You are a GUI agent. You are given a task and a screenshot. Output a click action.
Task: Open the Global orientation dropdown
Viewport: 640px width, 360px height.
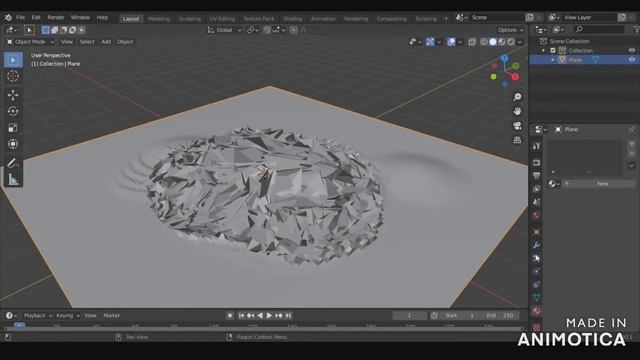point(224,30)
